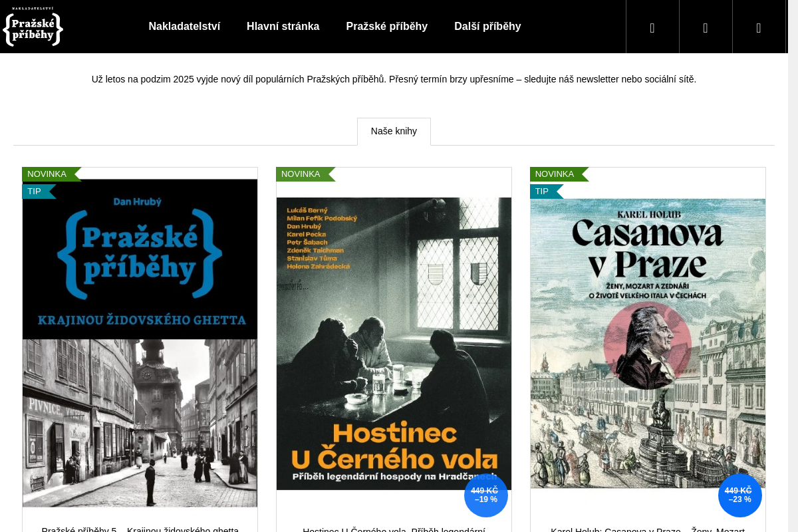Screen dimensions: 798x532
Task: Click NOVINKA badge on Hostinec U Černého vola
Action: pos(305,174)
